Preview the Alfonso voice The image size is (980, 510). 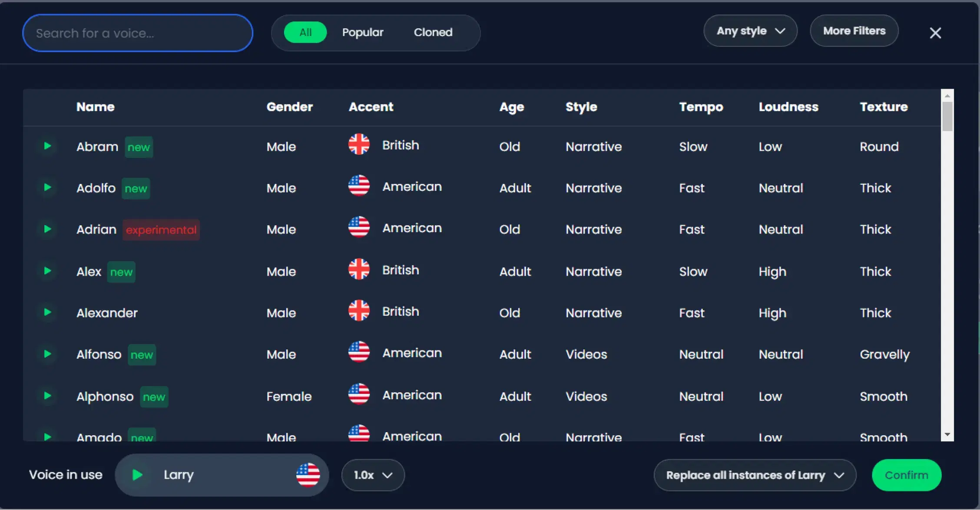pos(47,354)
